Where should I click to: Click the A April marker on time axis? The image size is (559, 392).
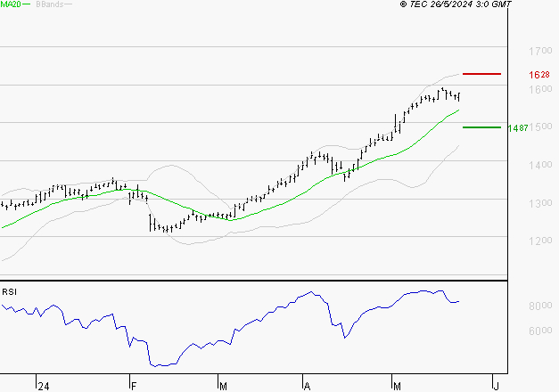pos(307,387)
